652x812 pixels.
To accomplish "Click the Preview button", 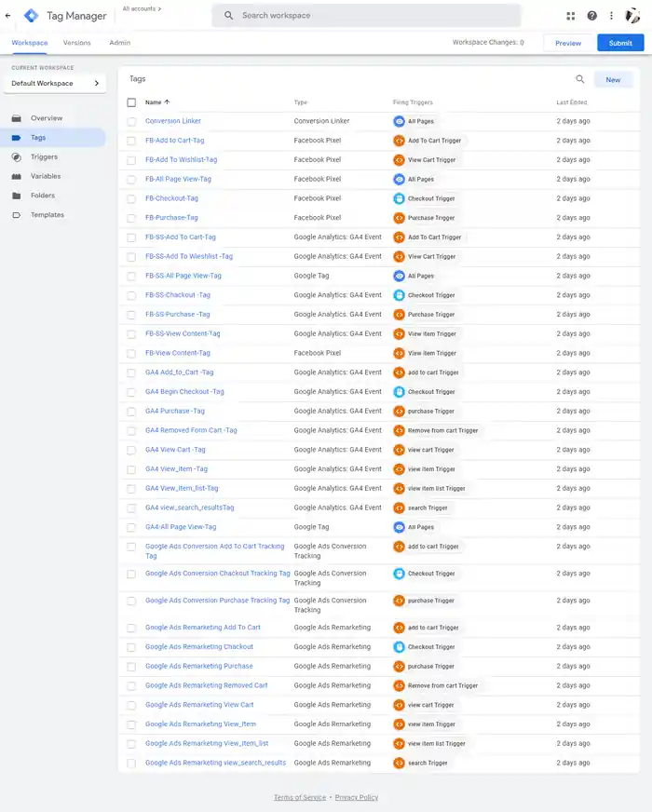I will pos(568,43).
